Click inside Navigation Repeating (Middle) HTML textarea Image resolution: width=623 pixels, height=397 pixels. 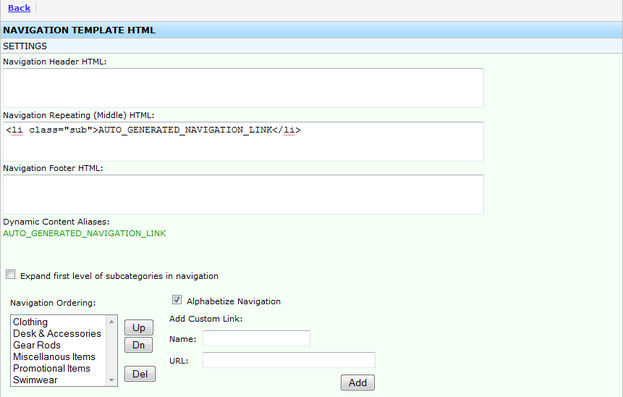(x=243, y=141)
